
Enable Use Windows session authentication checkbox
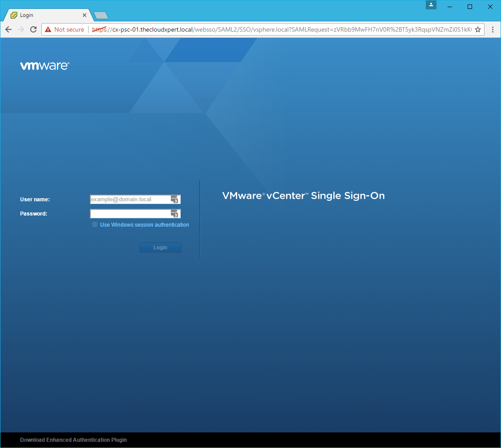pos(95,225)
